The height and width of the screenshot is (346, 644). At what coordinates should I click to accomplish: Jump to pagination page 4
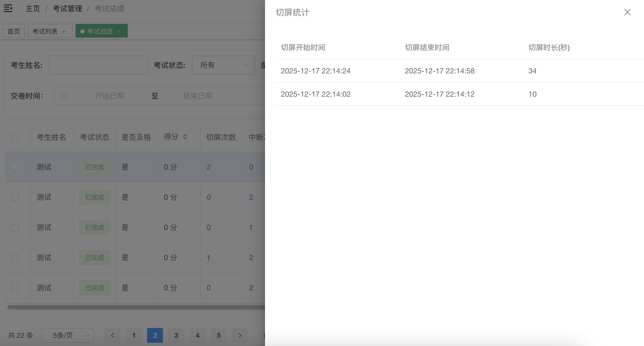pos(197,335)
